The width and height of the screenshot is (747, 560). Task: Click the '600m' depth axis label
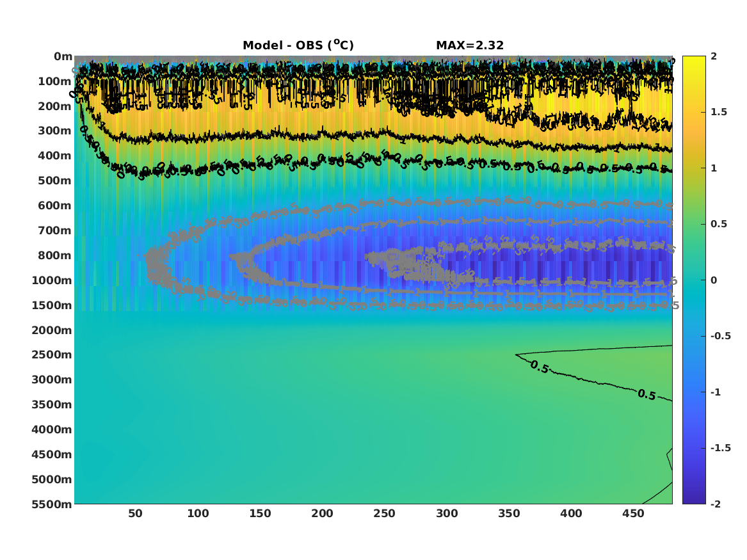point(55,205)
